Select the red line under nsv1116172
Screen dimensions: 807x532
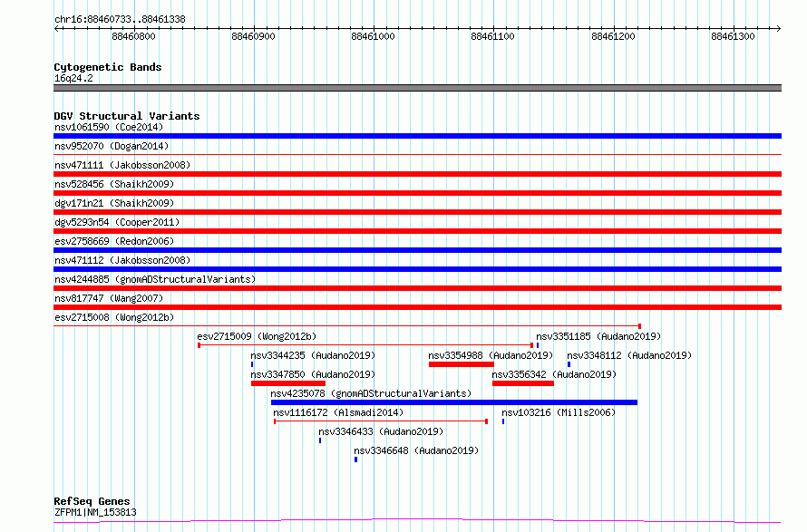click(x=381, y=421)
